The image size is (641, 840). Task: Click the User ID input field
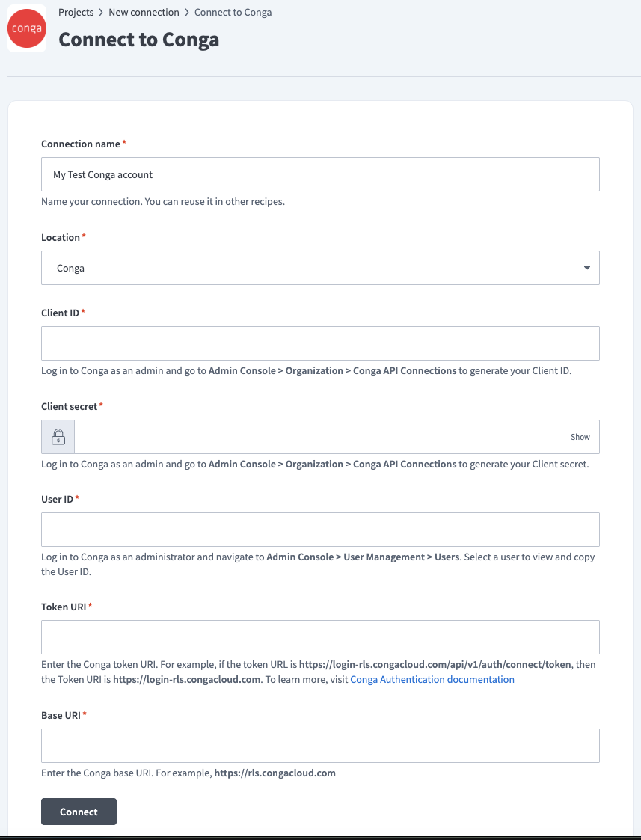coord(320,530)
